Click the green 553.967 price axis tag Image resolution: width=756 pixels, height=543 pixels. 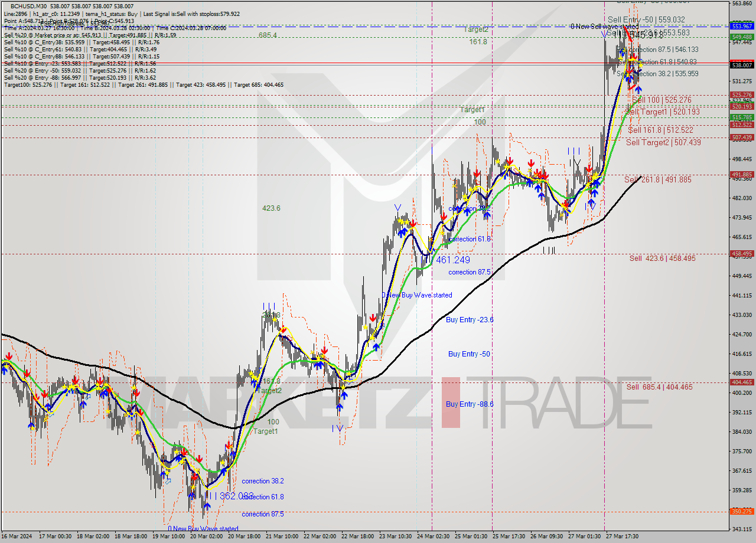point(742,26)
